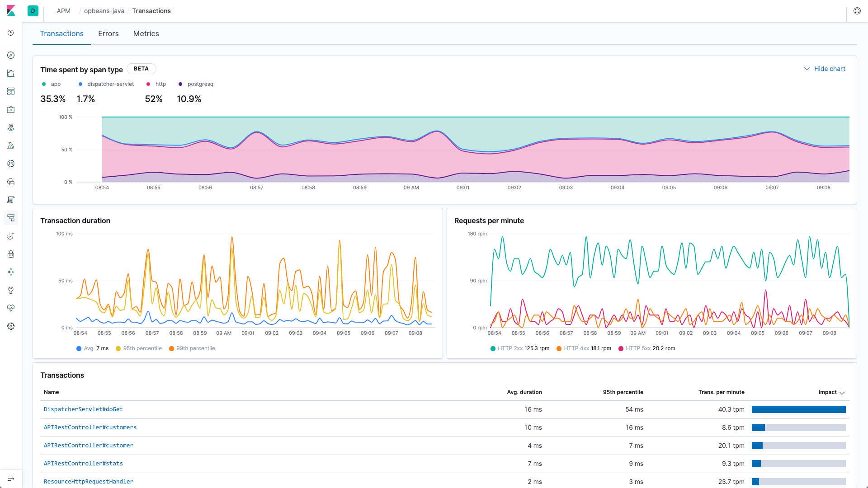
Task: Open the Canvas icon in sidebar
Action: pos(11,109)
